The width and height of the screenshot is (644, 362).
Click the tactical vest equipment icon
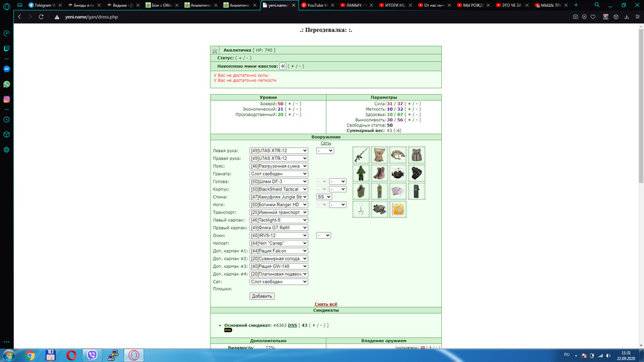[x=416, y=155]
